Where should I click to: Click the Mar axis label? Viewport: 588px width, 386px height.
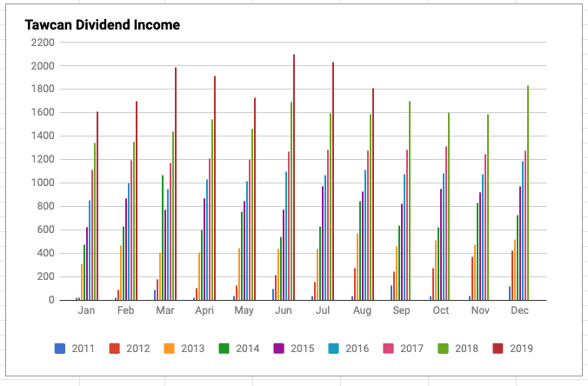click(165, 310)
